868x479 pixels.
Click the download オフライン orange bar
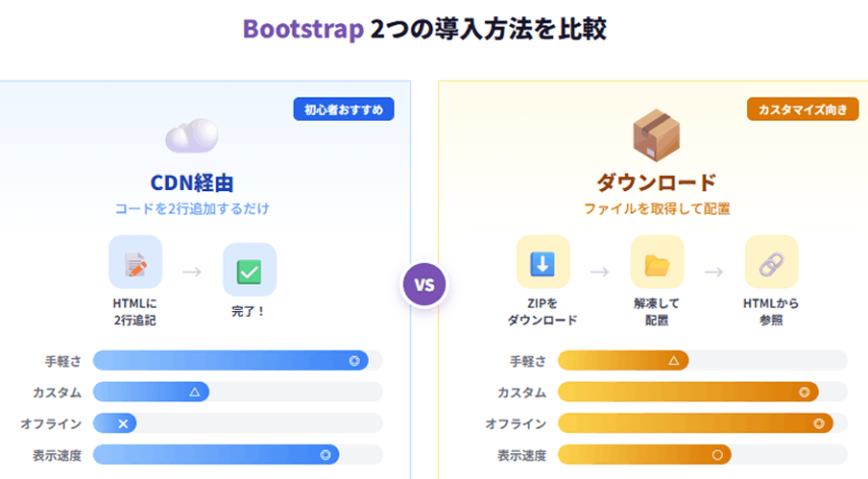point(695,423)
